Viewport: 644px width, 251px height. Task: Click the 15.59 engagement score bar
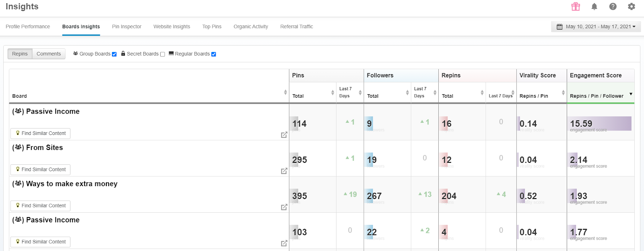coord(600,124)
